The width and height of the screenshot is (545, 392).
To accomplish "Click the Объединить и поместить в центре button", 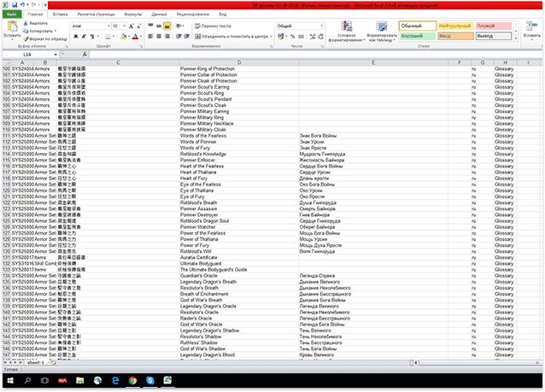I will [x=231, y=36].
